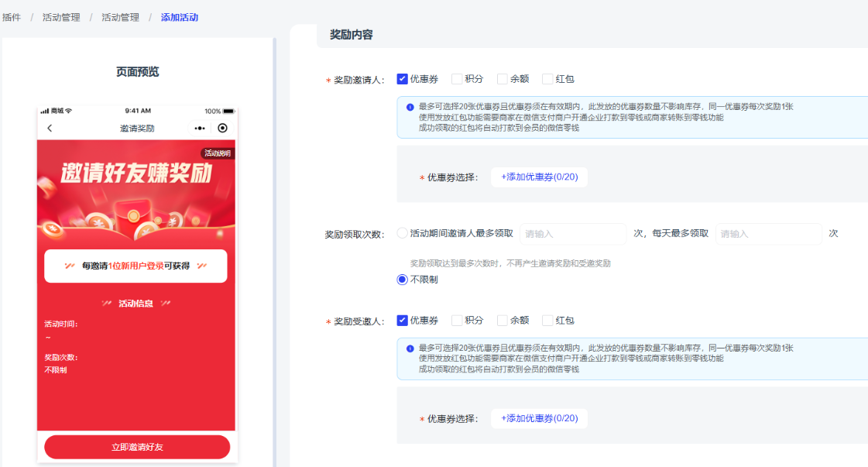The width and height of the screenshot is (868, 467).
Task: Click the three-dot menu icon in preview header
Action: tap(200, 128)
